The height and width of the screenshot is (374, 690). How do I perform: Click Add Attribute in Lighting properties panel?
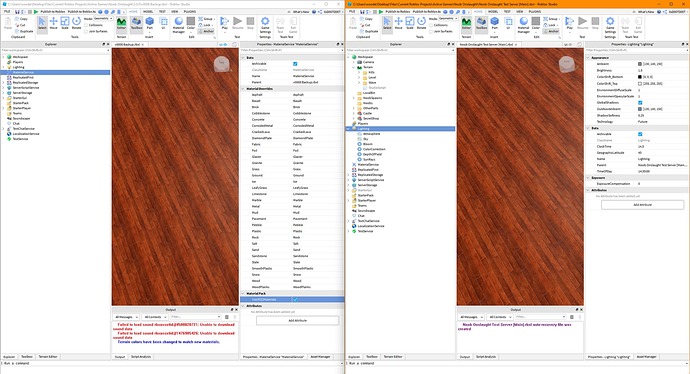pos(642,205)
